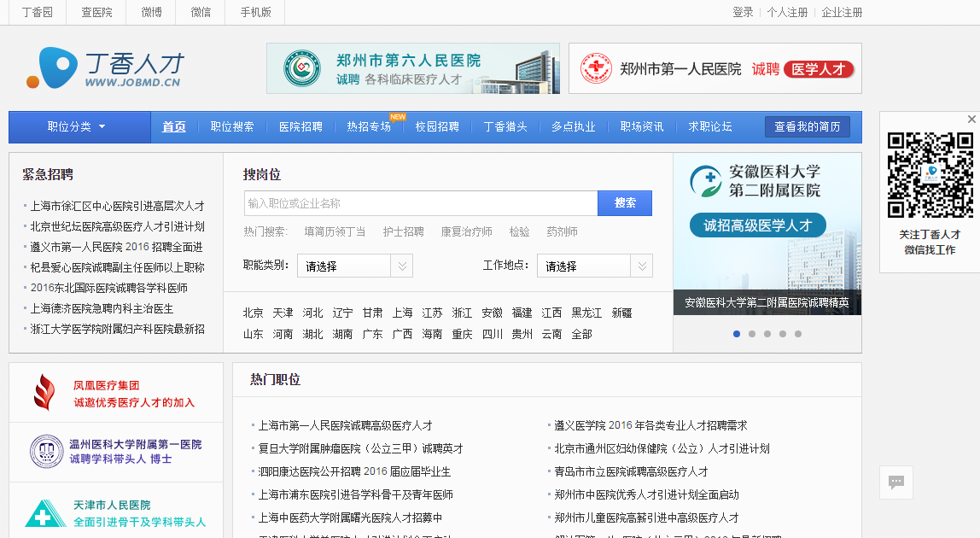Click hot search term 填简历领丁当
Screen dimensions: 980x538
coord(335,232)
